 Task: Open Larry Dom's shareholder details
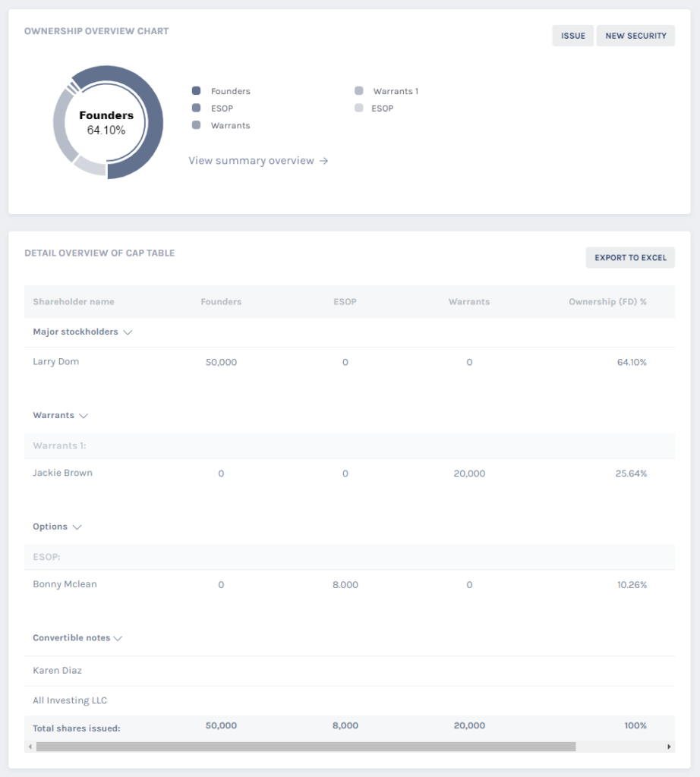pyautogui.click(x=55, y=362)
